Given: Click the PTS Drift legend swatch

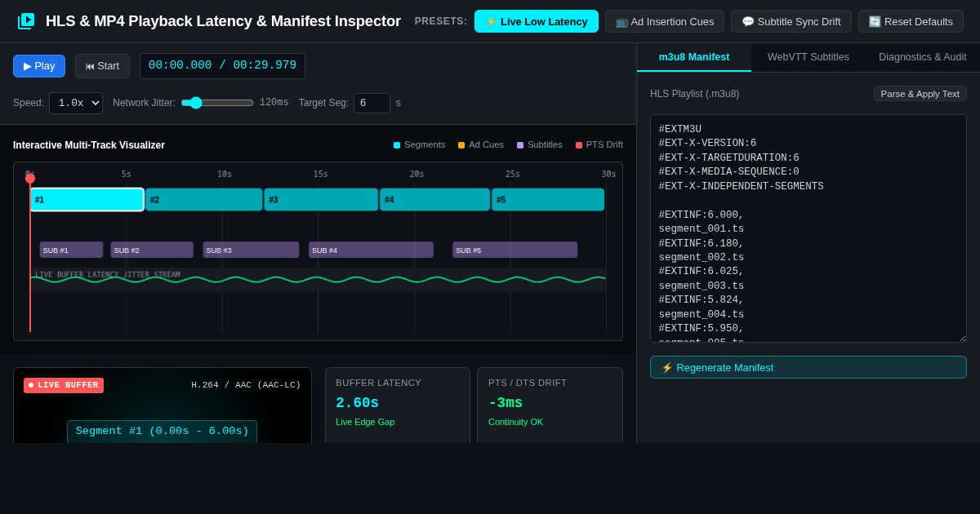Looking at the screenshot, I should [579, 145].
